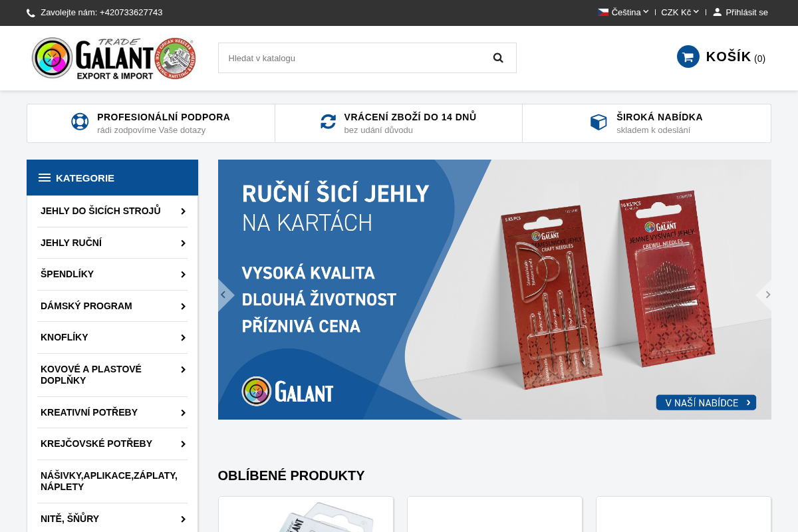Expand the Kovové a plastové doplňky chevron
The height and width of the screenshot is (532, 798).
point(183,370)
